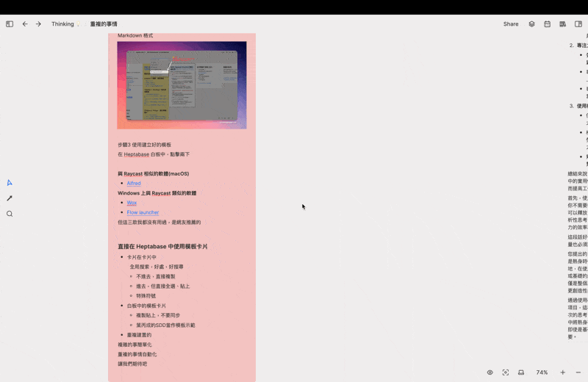The image size is (588, 382).
Task: Open the embedded screenshot image in card
Action: 182,85
